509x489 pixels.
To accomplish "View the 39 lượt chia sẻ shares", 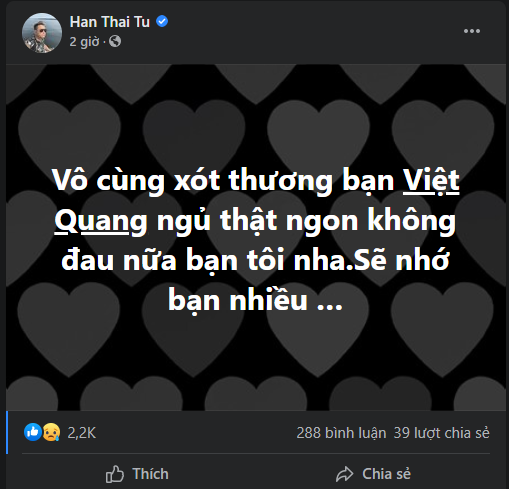I will coord(441,433).
